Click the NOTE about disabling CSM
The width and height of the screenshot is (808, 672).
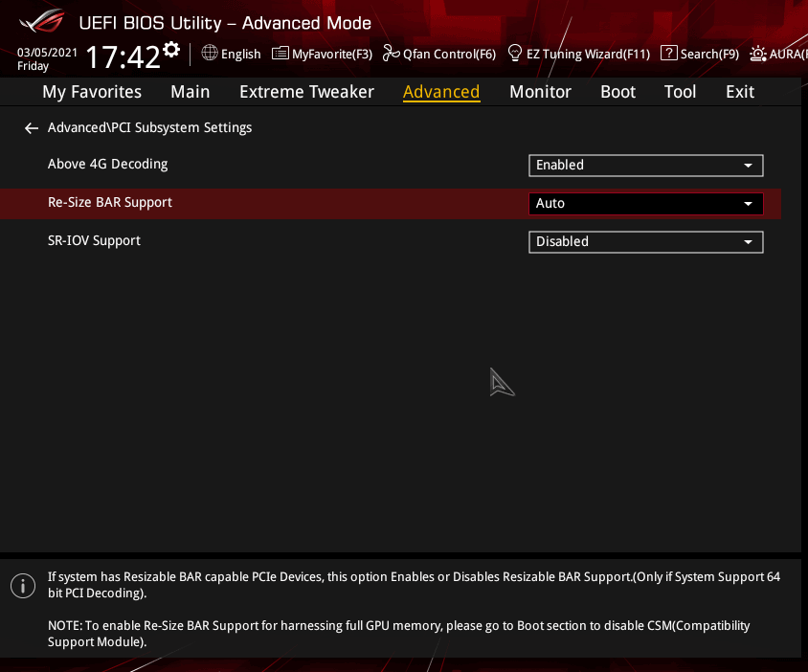[399, 634]
